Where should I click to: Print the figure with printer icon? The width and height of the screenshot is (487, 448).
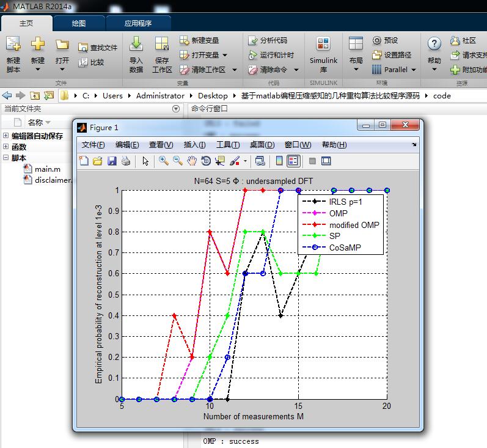point(126,161)
